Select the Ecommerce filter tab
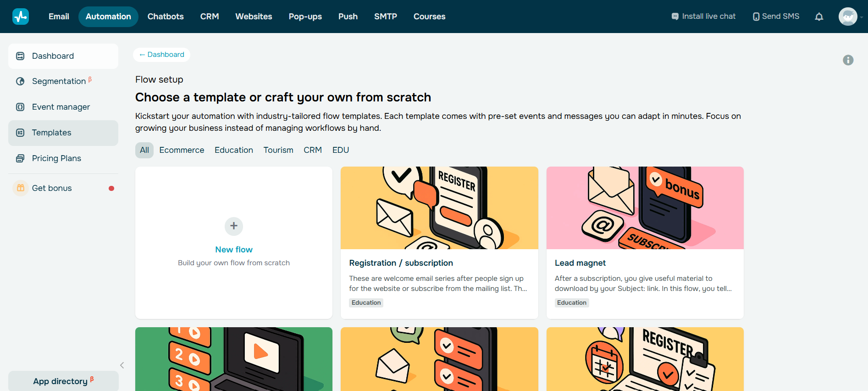The image size is (868, 391). click(182, 150)
